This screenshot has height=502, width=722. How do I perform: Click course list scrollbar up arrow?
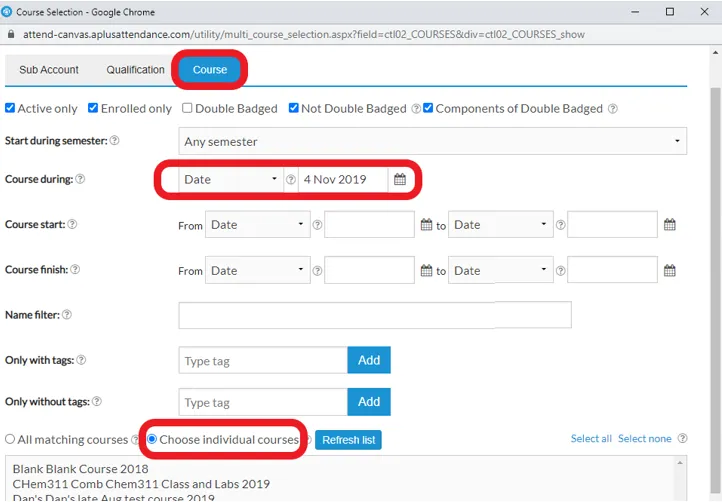(680, 463)
